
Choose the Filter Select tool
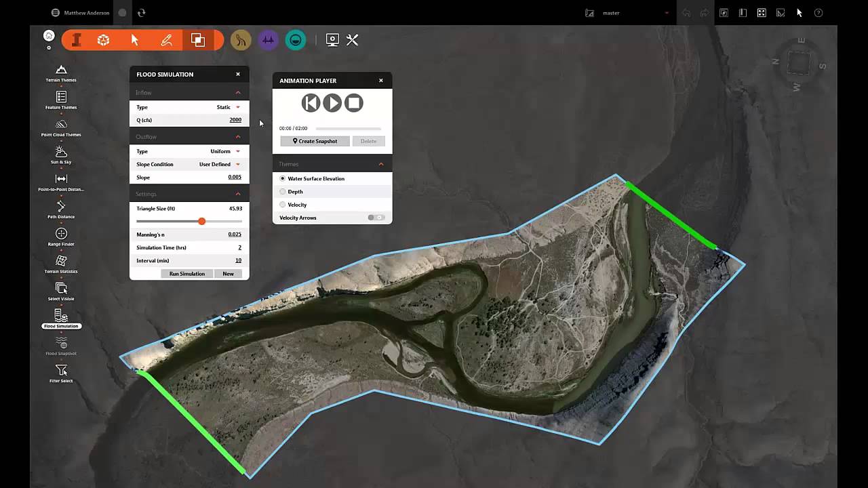(61, 373)
